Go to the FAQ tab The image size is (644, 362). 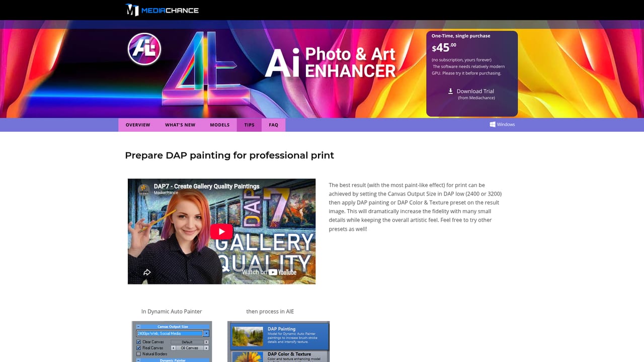click(x=273, y=125)
